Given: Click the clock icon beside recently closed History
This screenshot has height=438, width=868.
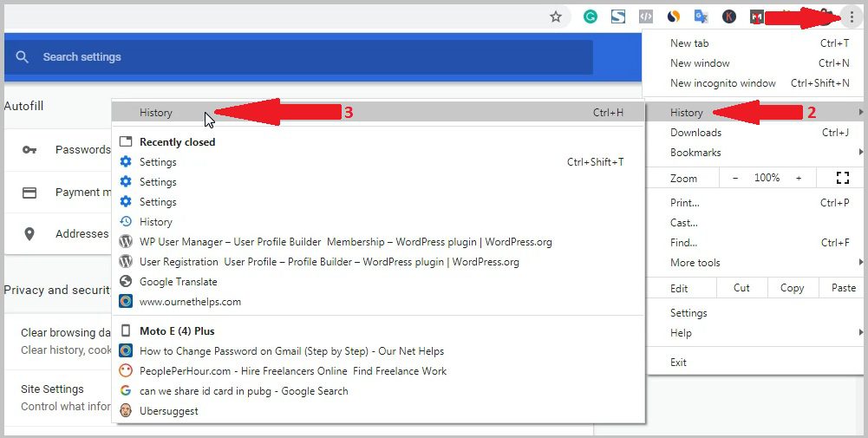Looking at the screenshot, I should (127, 221).
